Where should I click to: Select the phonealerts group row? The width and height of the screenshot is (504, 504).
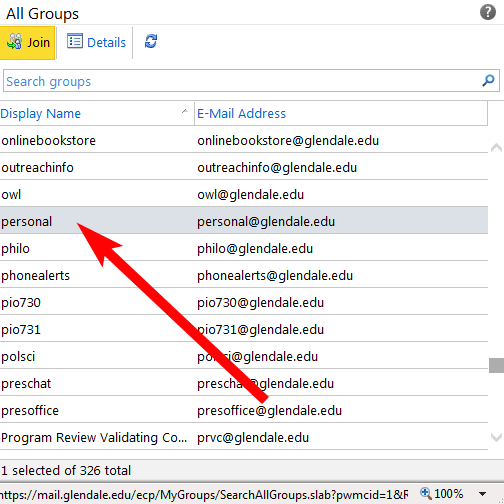click(x=244, y=276)
